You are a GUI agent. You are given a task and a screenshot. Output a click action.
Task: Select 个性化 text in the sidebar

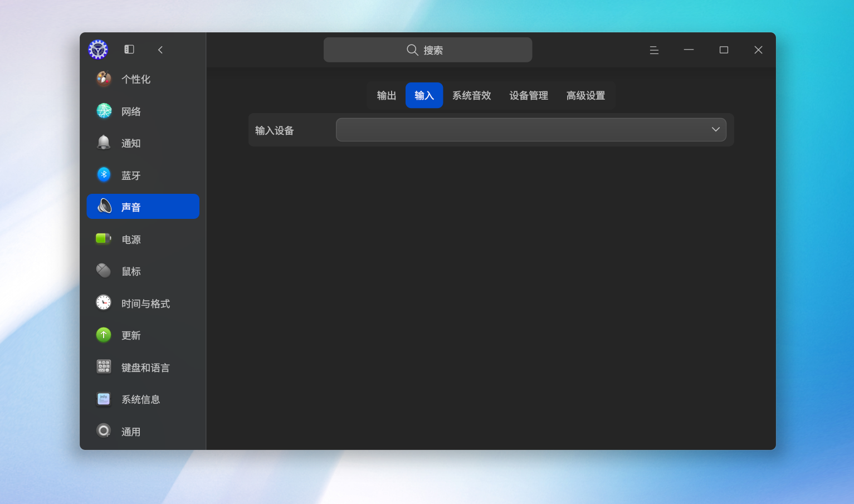136,79
